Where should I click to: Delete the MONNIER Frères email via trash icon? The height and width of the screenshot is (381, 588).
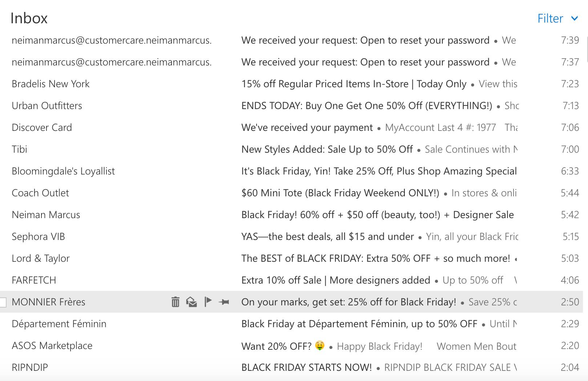(x=176, y=302)
